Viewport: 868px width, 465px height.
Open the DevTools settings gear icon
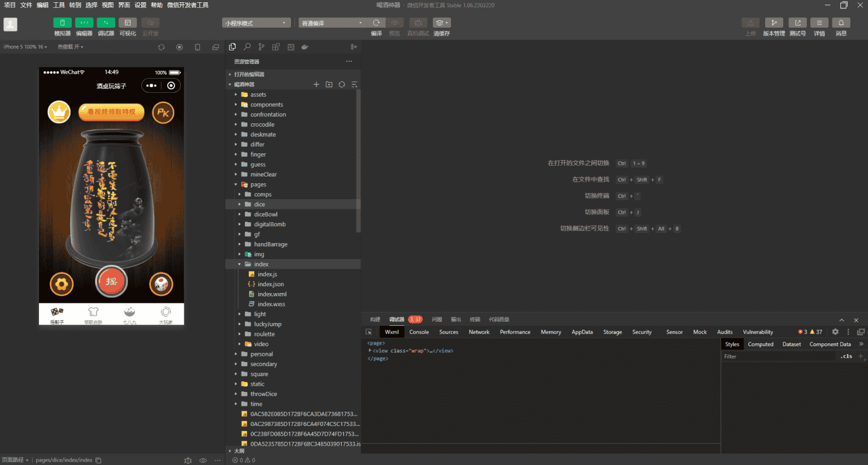[x=835, y=332]
